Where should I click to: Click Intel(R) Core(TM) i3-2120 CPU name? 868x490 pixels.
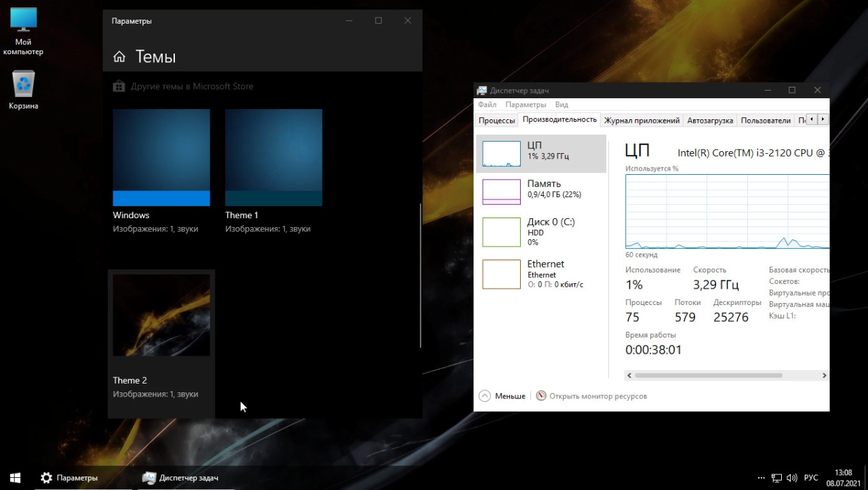753,152
